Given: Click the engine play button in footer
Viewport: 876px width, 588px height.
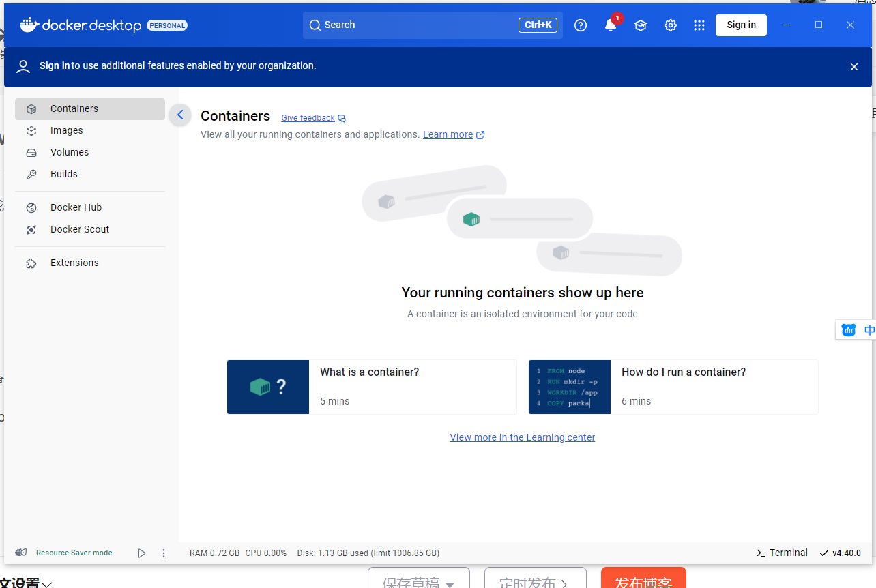Looking at the screenshot, I should [142, 553].
